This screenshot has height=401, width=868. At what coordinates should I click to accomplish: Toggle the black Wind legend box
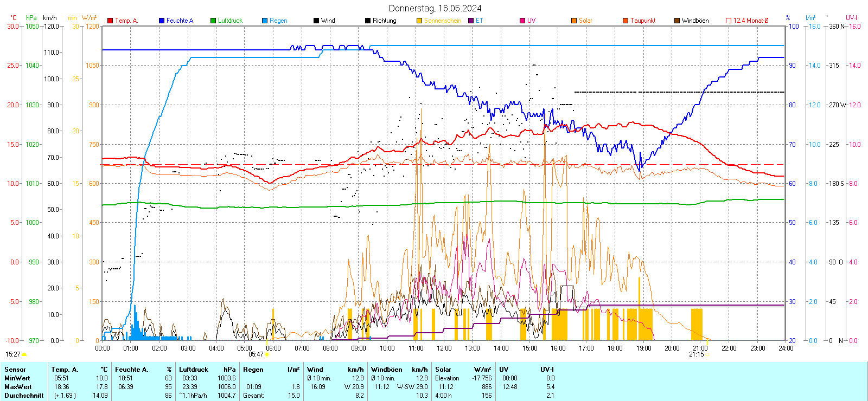(316, 21)
